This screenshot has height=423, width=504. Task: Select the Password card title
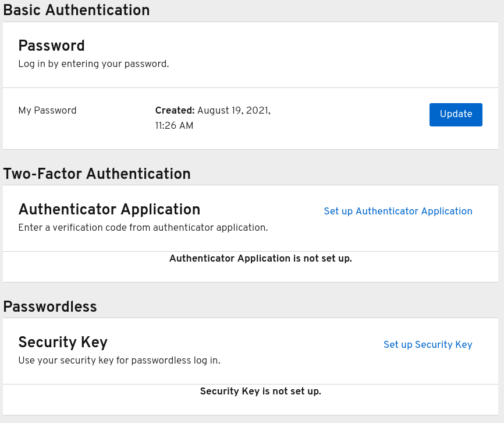[51, 46]
